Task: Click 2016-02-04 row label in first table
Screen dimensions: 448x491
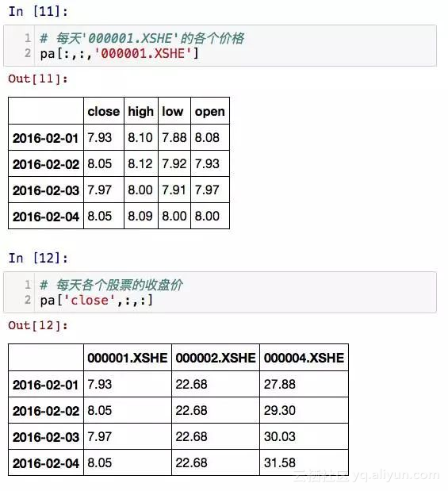Action: click(46, 217)
